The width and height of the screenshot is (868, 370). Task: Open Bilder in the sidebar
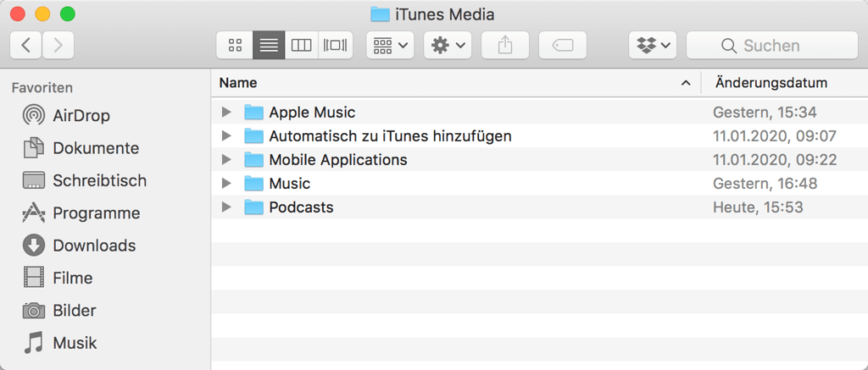pyautogui.click(x=59, y=310)
